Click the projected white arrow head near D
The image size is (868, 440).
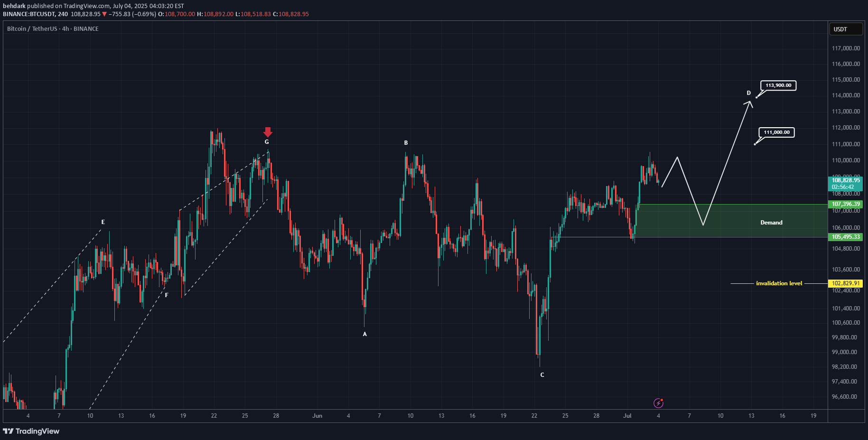click(x=749, y=103)
